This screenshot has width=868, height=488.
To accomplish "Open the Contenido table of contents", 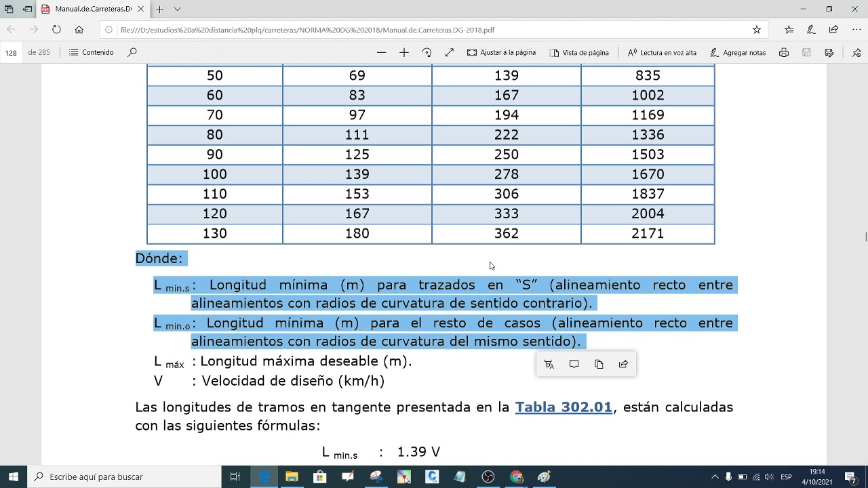I will [x=92, y=52].
